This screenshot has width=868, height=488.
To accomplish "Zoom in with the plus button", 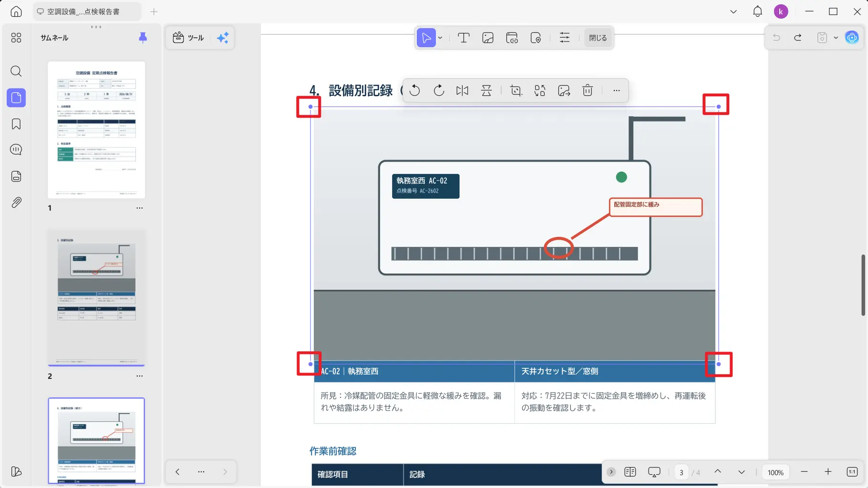I will [x=828, y=472].
